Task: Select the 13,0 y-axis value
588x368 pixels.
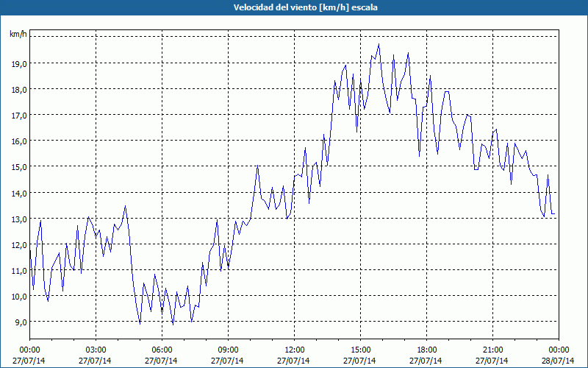Action: (x=19, y=219)
